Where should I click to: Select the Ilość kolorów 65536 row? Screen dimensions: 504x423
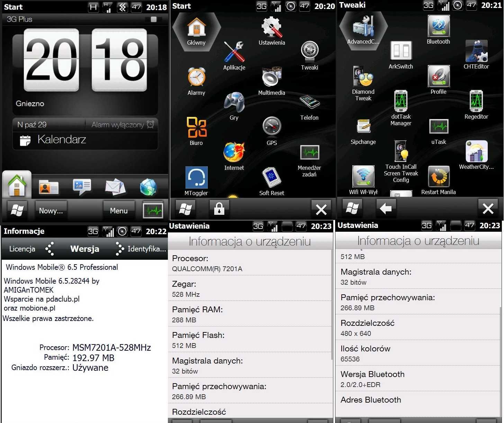click(x=418, y=353)
